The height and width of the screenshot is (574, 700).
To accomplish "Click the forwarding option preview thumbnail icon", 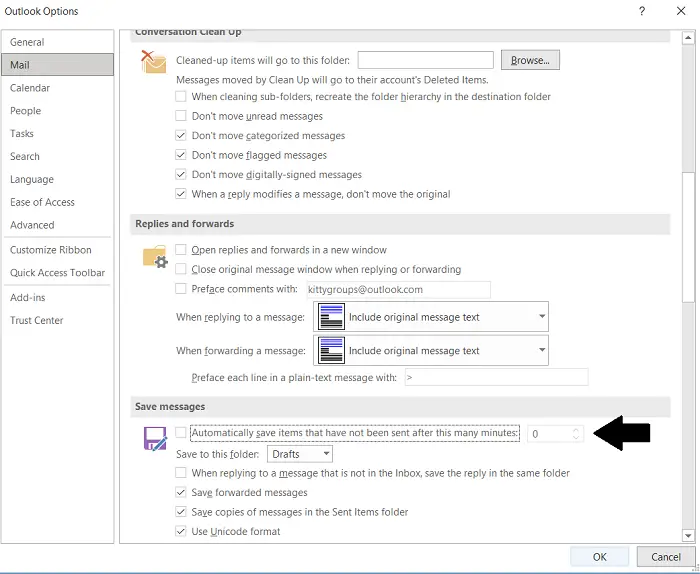I will 331,350.
